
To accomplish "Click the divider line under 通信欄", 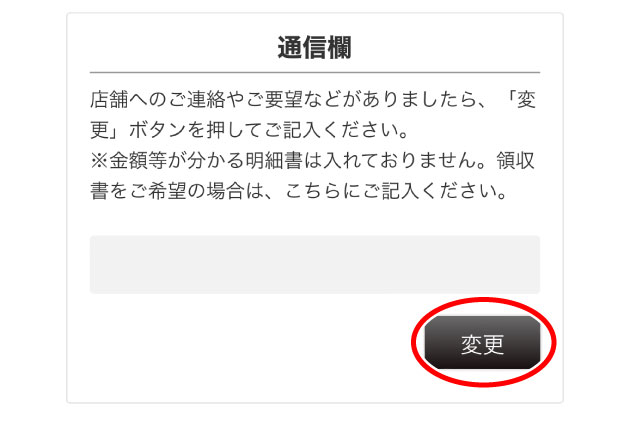I will (315, 73).
